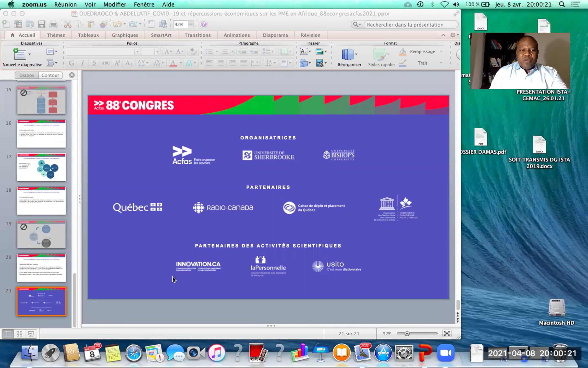Viewport: 588px width, 368px height.
Task: Open the zoom percentage 92% dropdown
Action: pyautogui.click(x=191, y=24)
